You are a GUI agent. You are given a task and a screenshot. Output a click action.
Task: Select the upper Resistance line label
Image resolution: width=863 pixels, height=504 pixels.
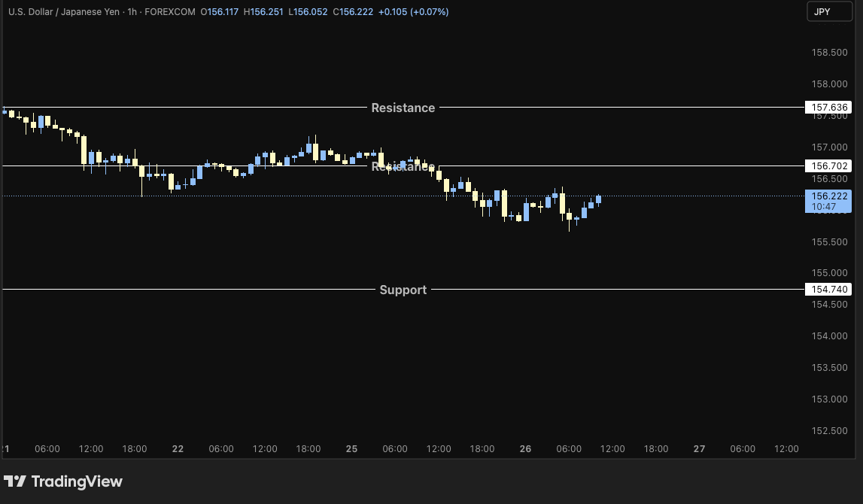403,108
